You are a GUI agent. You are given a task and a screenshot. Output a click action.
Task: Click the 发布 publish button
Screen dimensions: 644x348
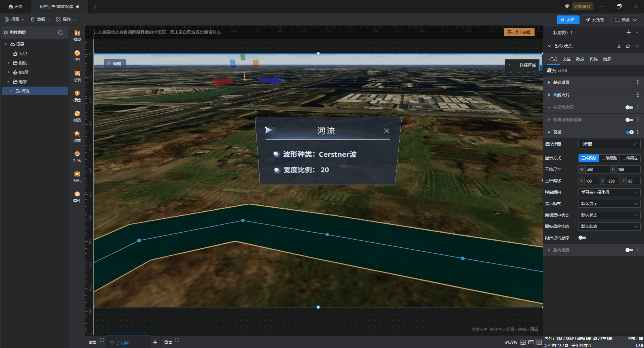(x=567, y=20)
